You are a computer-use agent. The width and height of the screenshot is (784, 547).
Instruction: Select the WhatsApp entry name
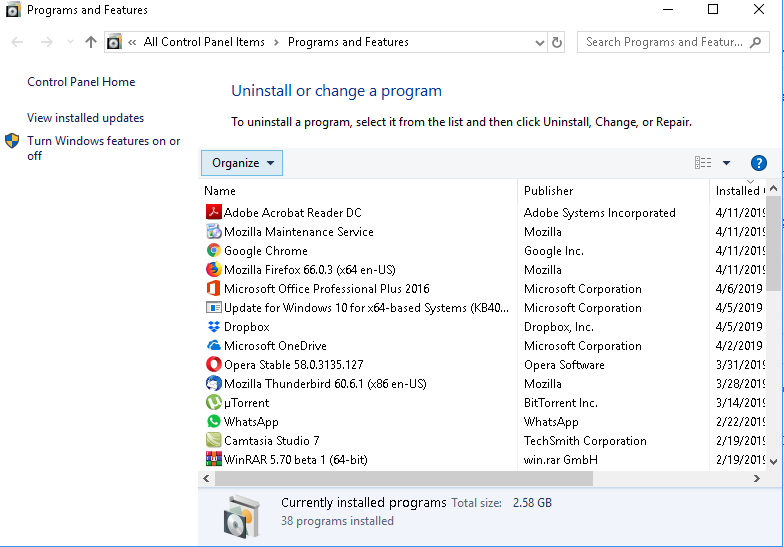pos(251,422)
